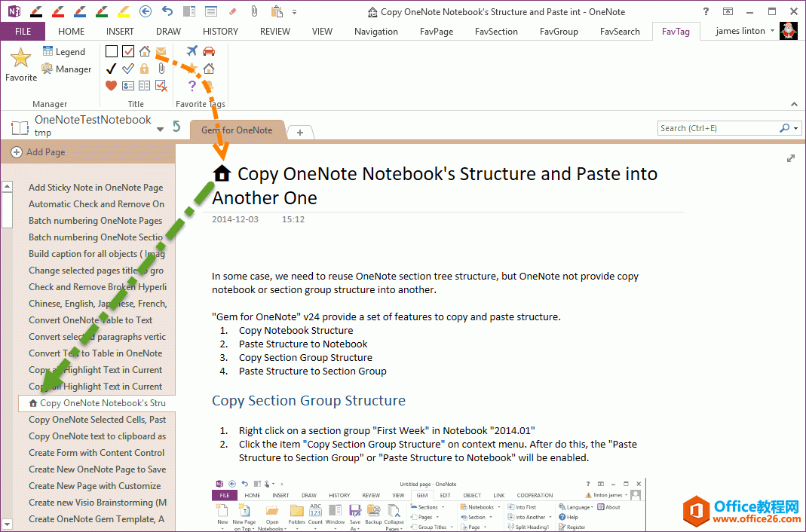Click the blue back arrow in toolbar
Image resolution: width=806 pixels, height=532 pixels.
click(146, 11)
